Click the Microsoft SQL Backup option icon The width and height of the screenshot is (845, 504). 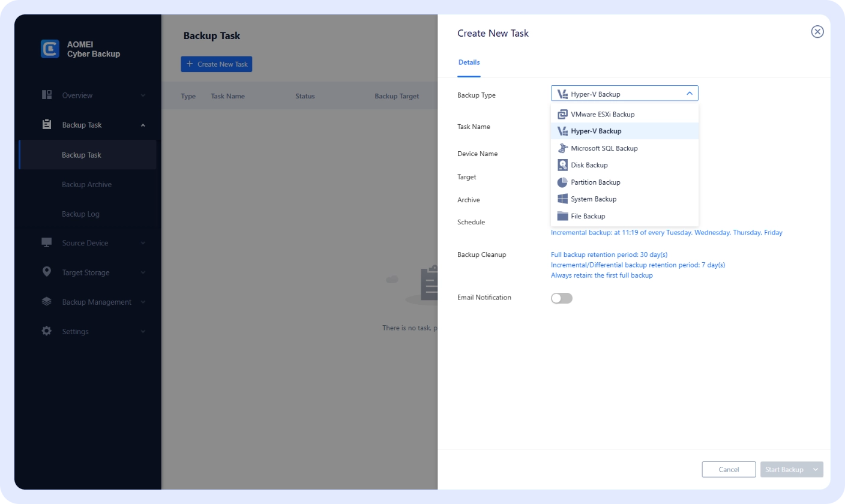[x=562, y=148]
